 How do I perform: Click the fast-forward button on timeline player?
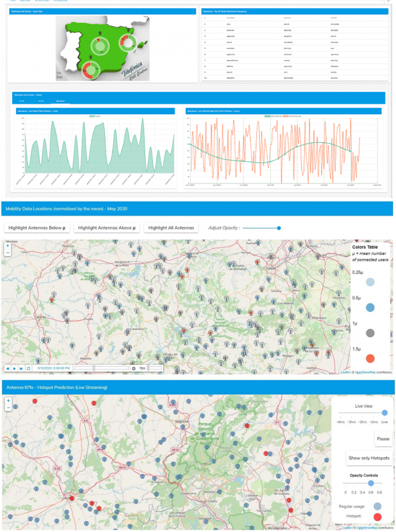coord(21,368)
